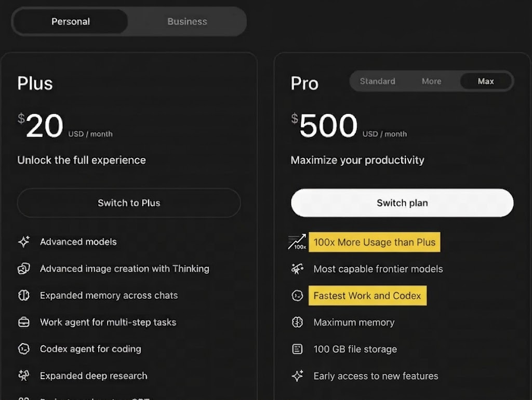The height and width of the screenshot is (400, 532).
Task: Click the 100 GB file storage icon
Action: pyautogui.click(x=297, y=349)
